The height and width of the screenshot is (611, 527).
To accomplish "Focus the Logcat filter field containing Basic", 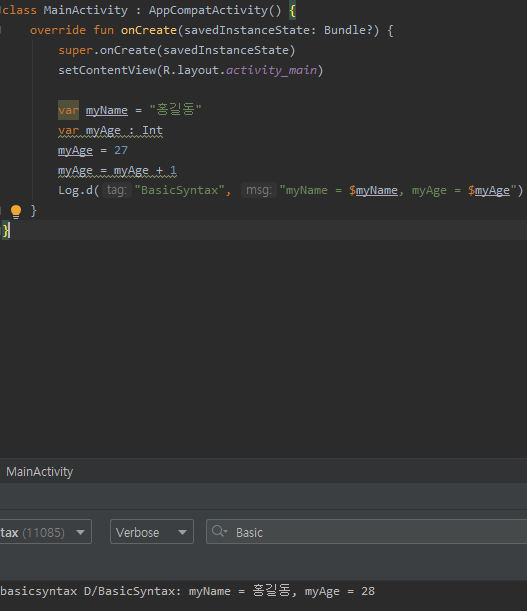I will click(x=366, y=532).
